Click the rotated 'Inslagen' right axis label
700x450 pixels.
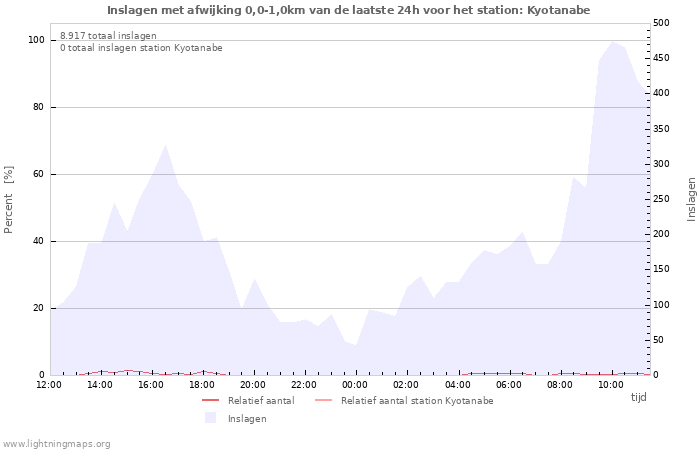coord(691,199)
